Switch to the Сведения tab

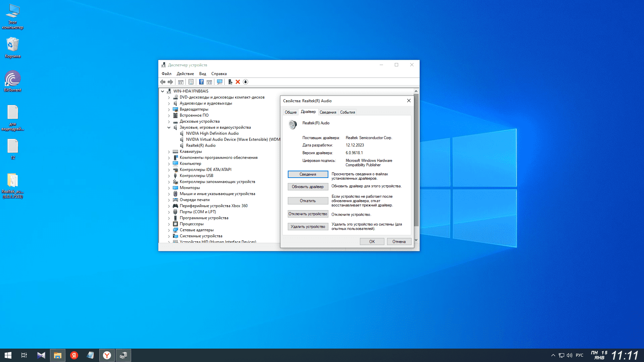[328, 112]
